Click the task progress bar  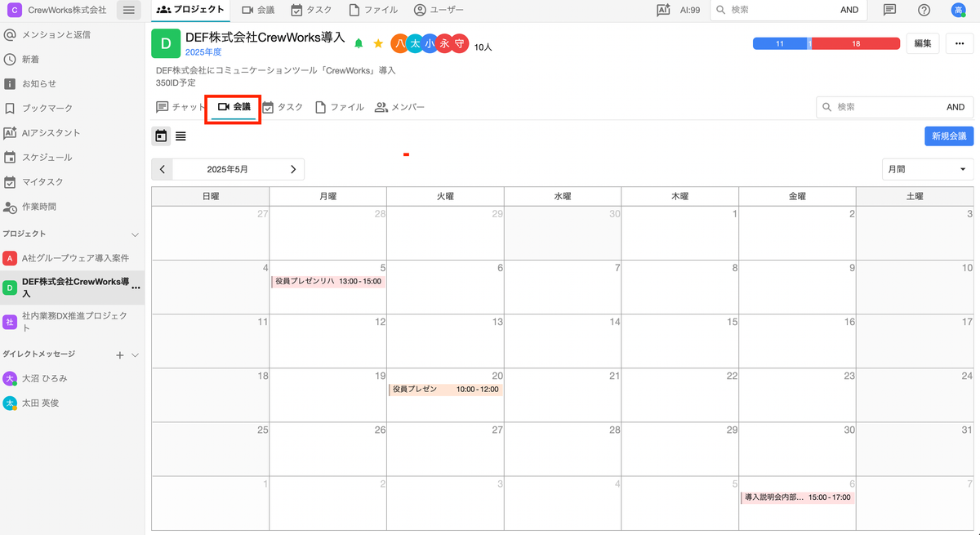826,43
